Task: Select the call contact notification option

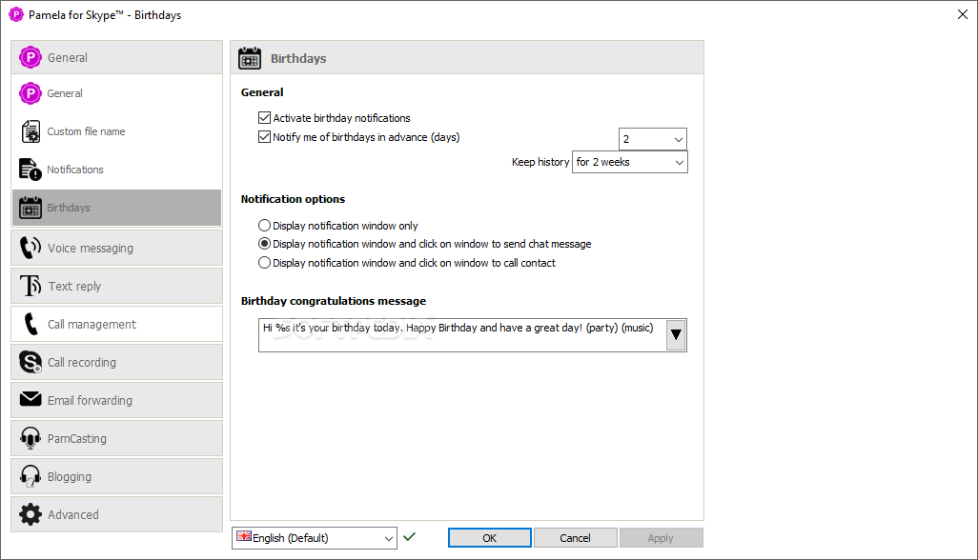Action: pyautogui.click(x=264, y=263)
